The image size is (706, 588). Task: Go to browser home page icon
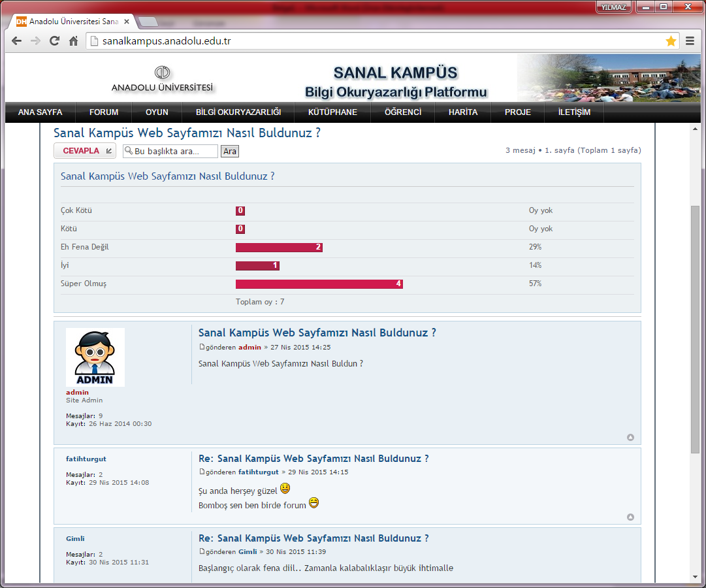point(74,41)
